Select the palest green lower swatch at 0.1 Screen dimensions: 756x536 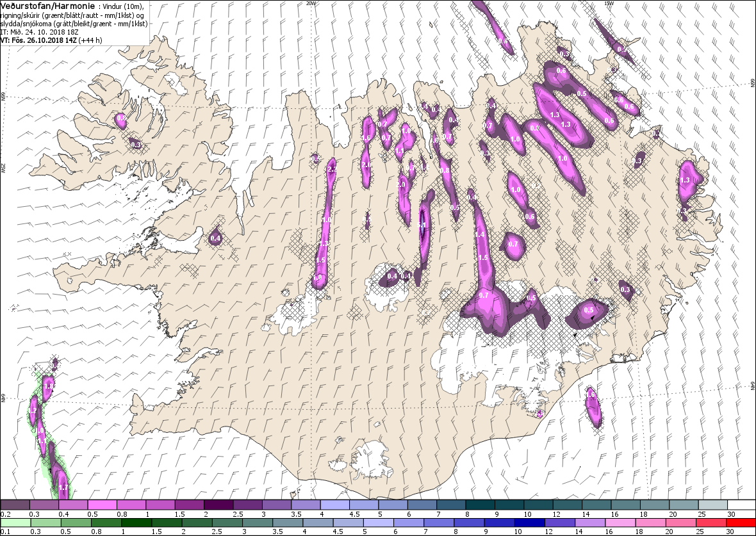[15, 523]
